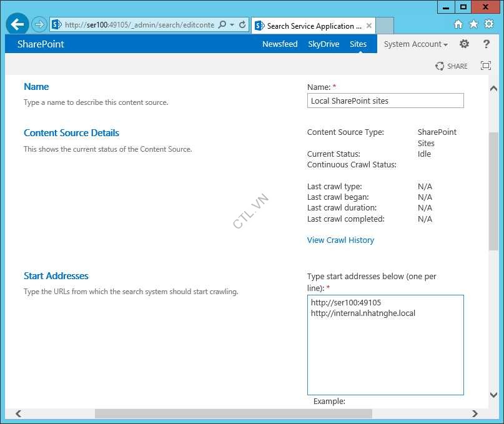Image resolution: width=504 pixels, height=424 pixels.
Task: Click the Idle status value
Action: (424, 154)
